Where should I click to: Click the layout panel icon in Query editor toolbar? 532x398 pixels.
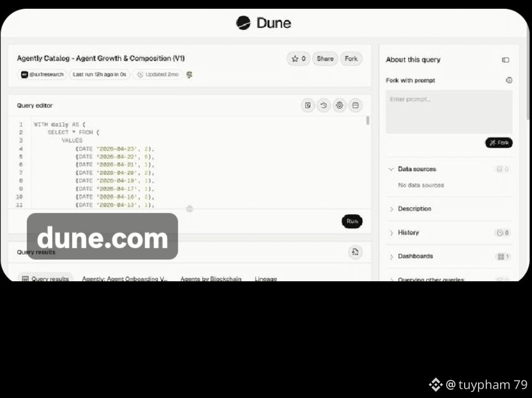click(x=355, y=105)
